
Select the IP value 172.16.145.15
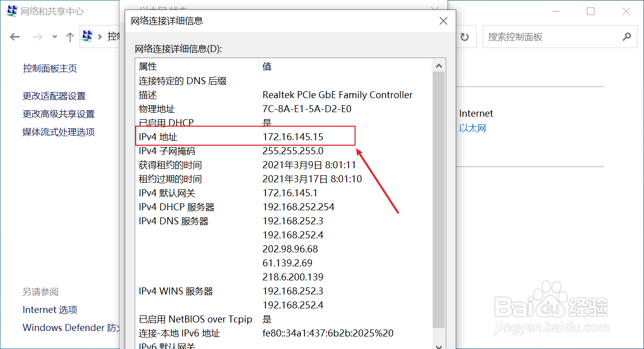(293, 137)
